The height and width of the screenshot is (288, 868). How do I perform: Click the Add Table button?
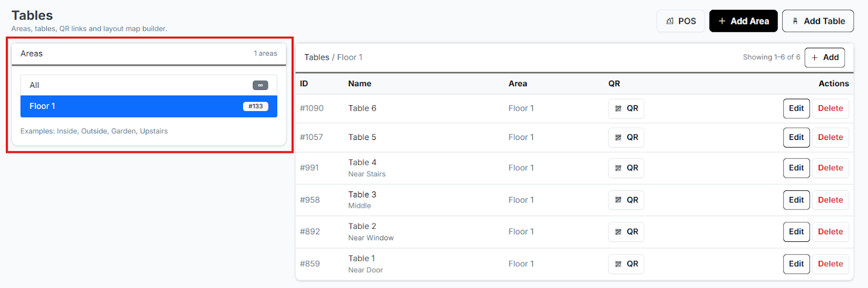(818, 21)
